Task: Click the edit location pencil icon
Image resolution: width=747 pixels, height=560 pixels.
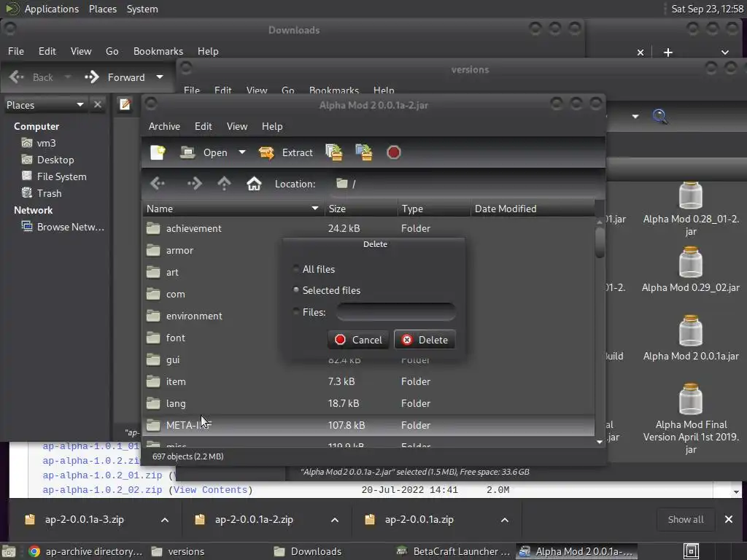Action: click(125, 104)
